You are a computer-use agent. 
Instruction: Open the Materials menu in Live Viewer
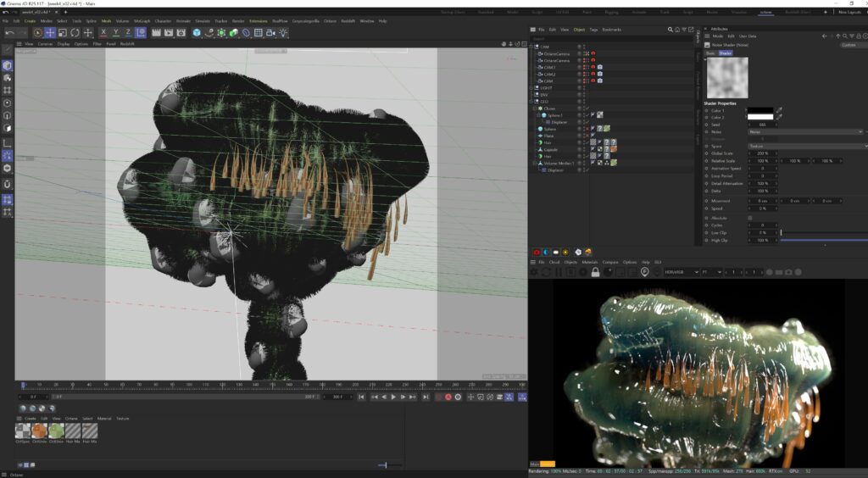[x=588, y=262]
